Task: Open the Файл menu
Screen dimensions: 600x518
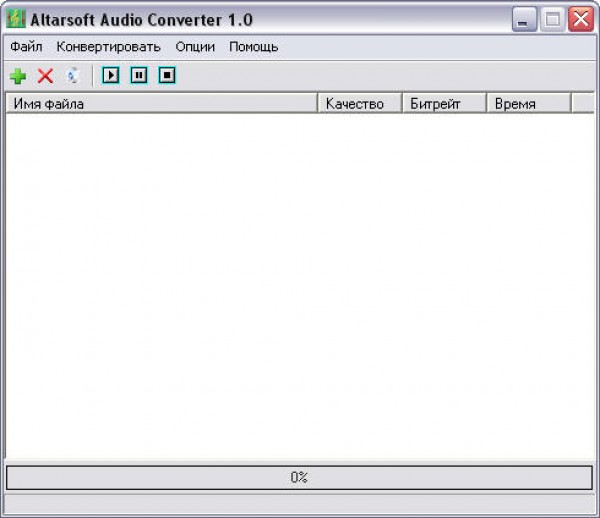Action: 26,47
